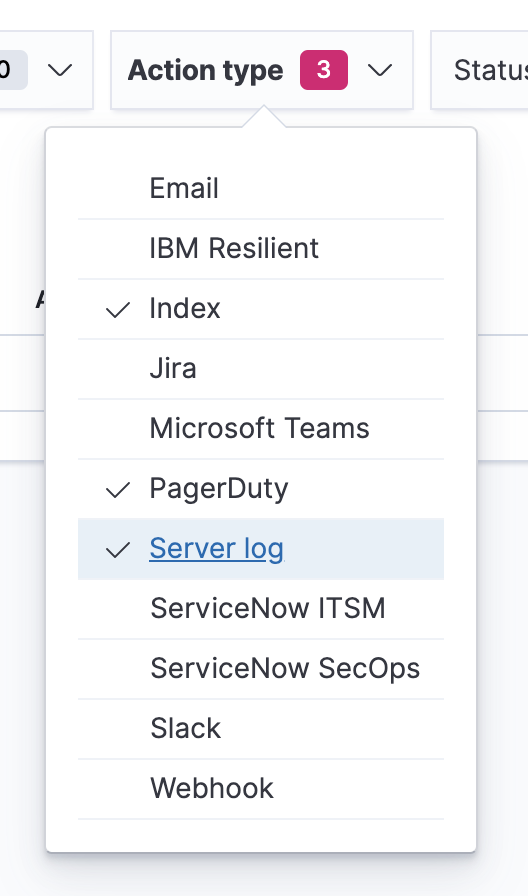Select the ServiceNow SecOps entry

[x=261, y=669]
